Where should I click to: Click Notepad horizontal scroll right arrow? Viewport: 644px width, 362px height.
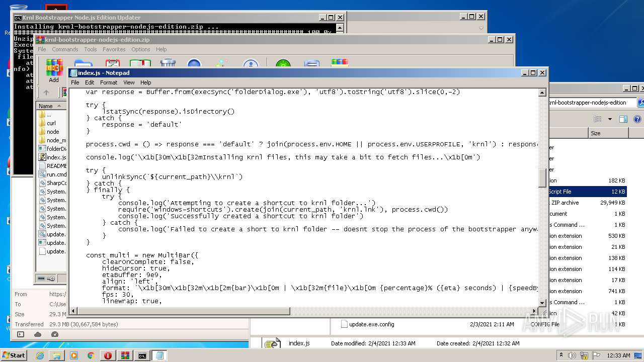[x=534, y=311]
